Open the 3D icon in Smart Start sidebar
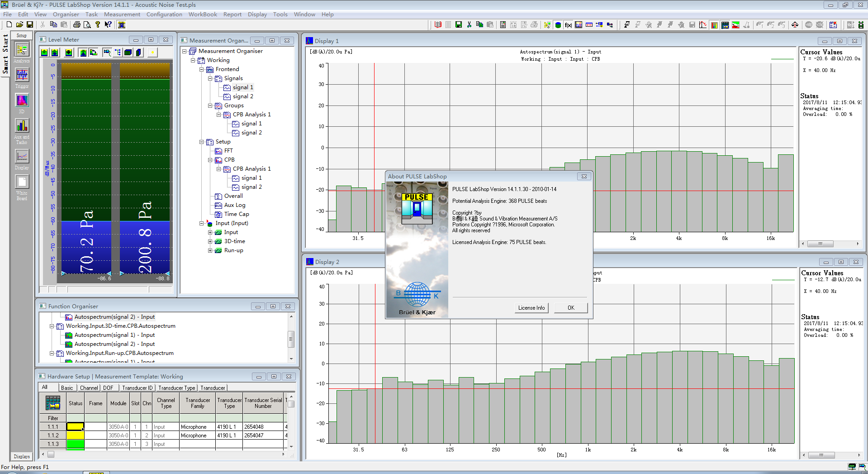Screen dimensions: 868x474 click(x=21, y=101)
